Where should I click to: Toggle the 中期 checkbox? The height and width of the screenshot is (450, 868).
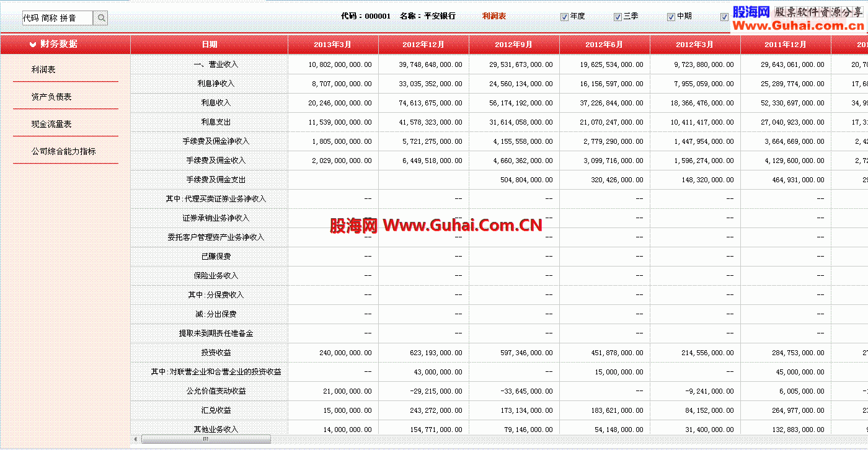pyautogui.click(x=671, y=17)
